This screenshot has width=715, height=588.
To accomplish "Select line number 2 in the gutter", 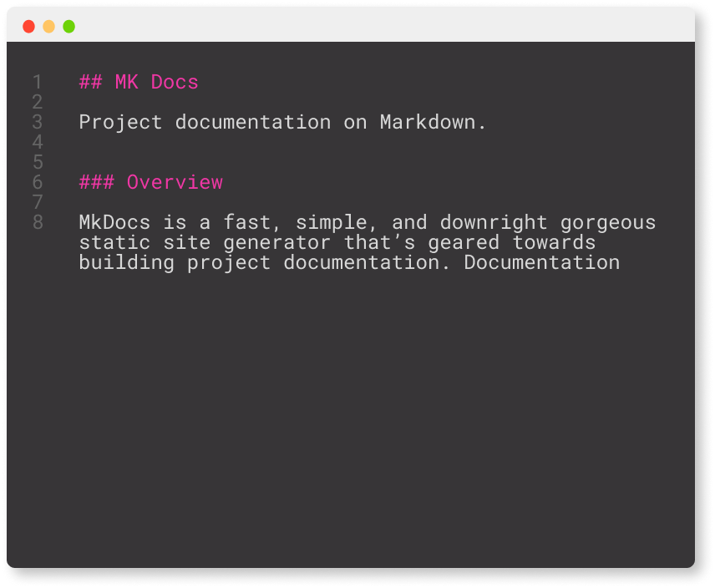I will (37, 102).
